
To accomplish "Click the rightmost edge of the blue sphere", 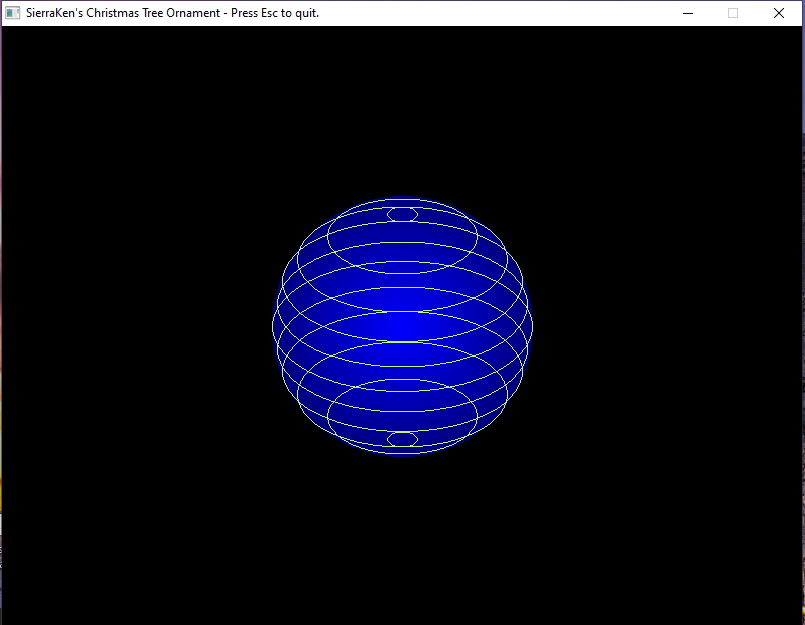I will pos(530,326).
